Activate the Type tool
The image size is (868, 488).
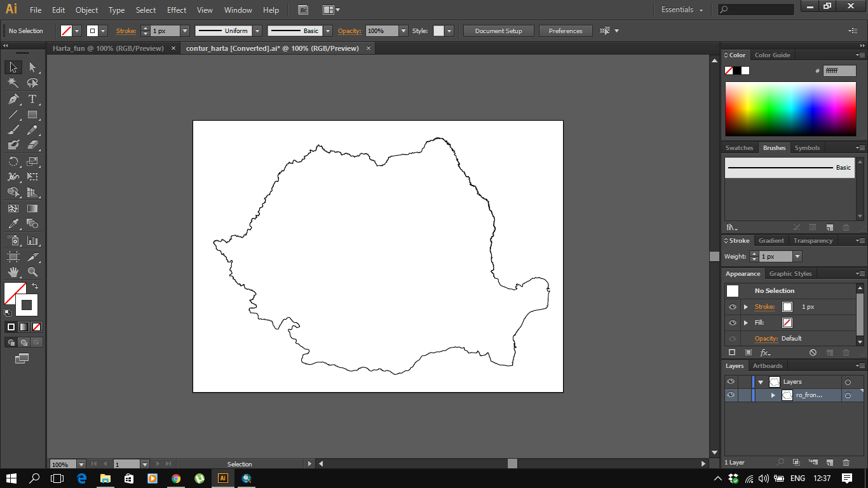[32, 99]
